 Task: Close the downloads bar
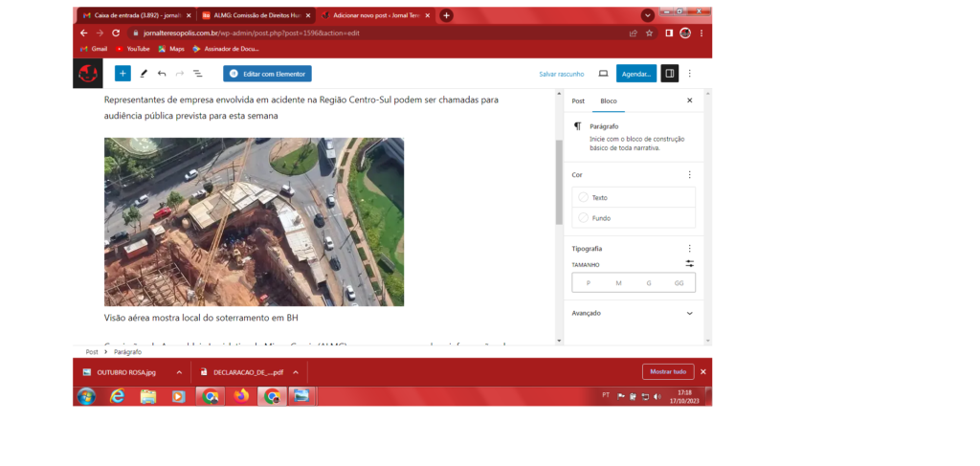(703, 371)
